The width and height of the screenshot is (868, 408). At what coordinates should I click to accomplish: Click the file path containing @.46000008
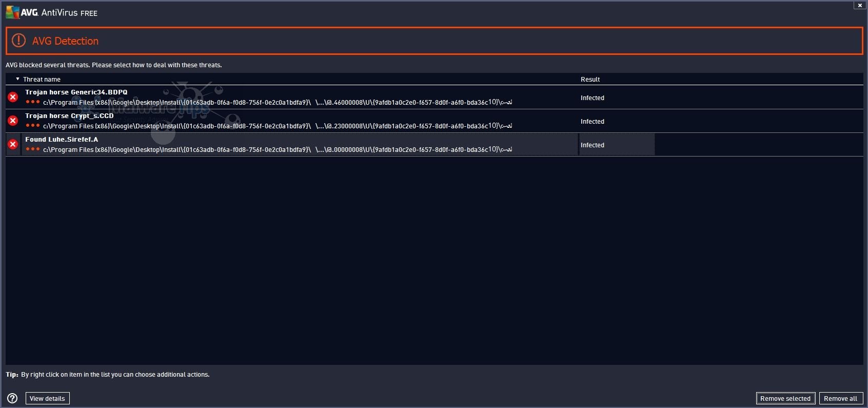tap(278, 102)
